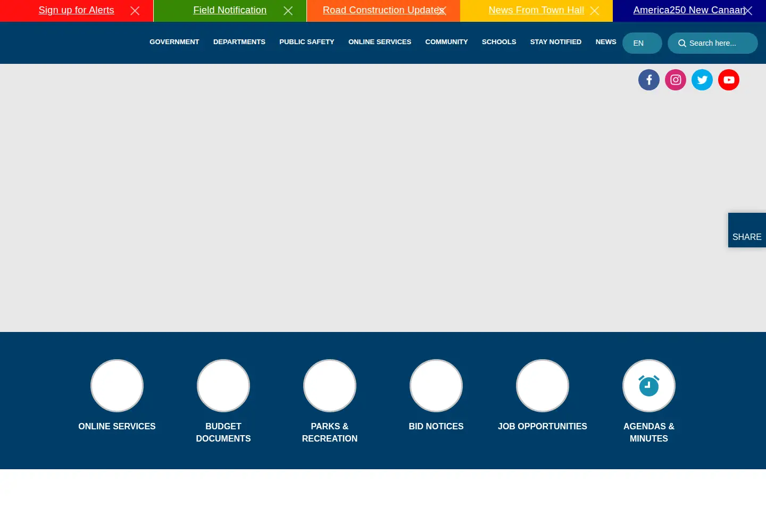Click the Online Services text label
Viewport: 766px width, 532px height.
pyautogui.click(x=117, y=426)
